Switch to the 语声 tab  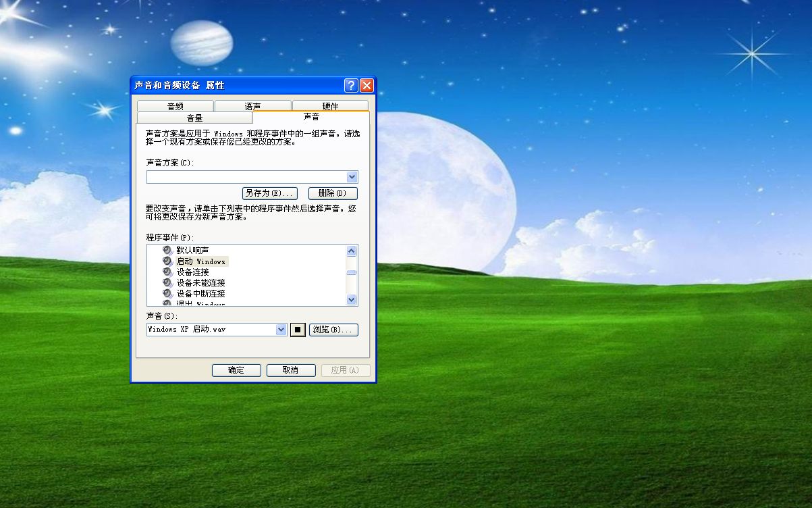click(x=252, y=105)
